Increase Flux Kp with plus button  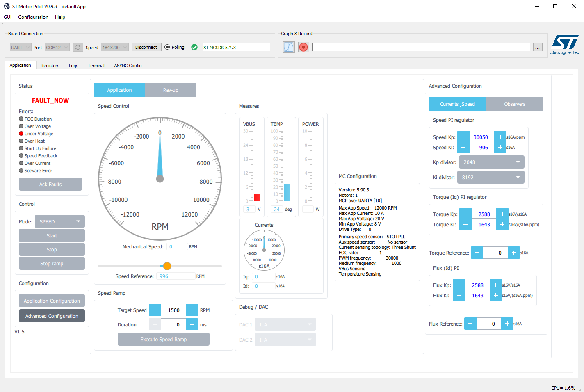point(496,285)
